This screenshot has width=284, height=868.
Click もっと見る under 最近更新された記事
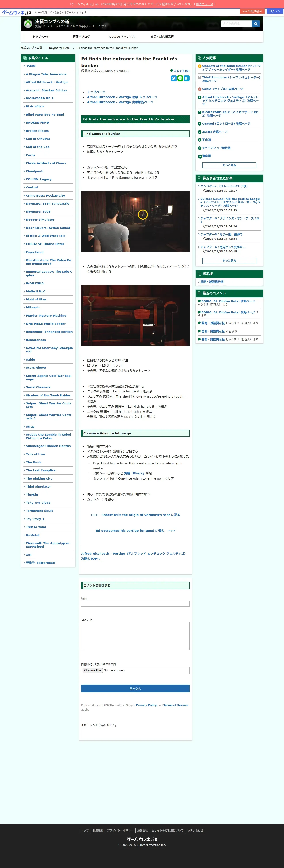pyautogui.click(x=229, y=261)
